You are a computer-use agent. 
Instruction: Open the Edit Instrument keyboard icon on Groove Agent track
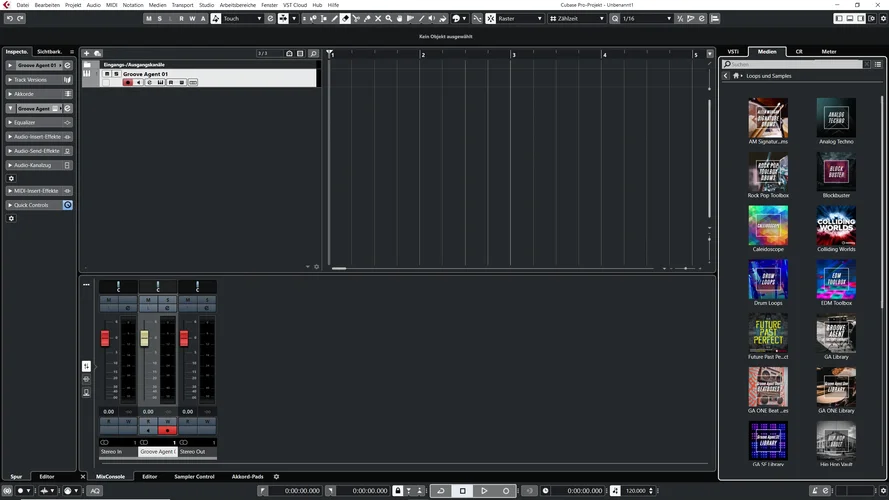(160, 83)
